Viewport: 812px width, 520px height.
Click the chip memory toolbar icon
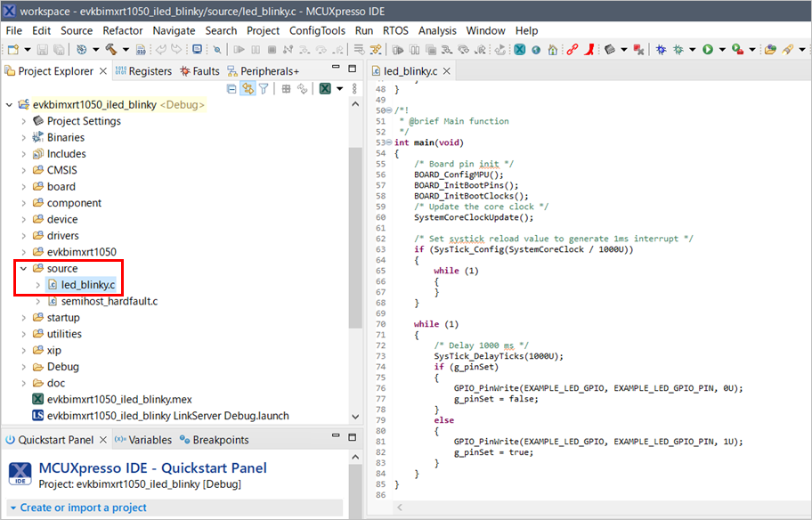[x=610, y=50]
